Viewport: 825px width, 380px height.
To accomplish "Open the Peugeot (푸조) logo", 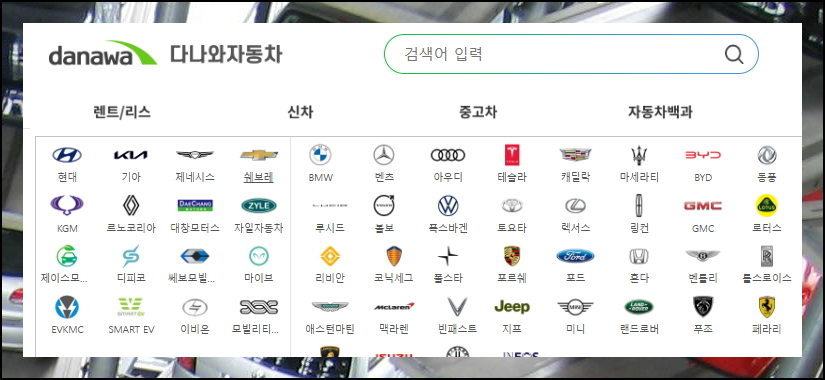I will point(703,306).
